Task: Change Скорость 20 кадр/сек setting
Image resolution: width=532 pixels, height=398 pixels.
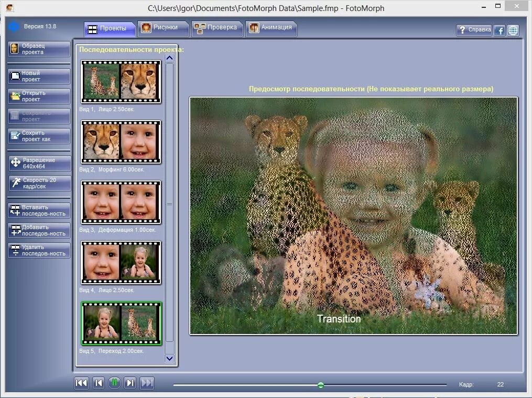Action: coord(39,183)
